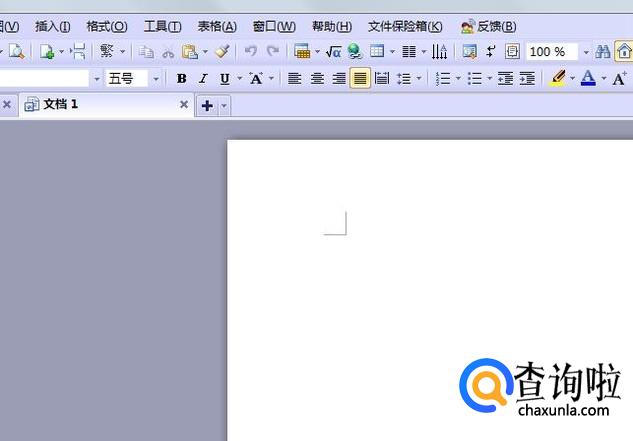The width and height of the screenshot is (633, 441).
Task: Open the 帮助(H) menu
Action: (332, 26)
